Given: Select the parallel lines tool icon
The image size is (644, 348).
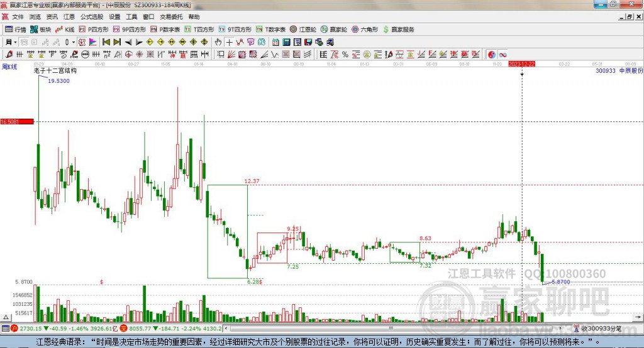Looking at the screenshot, I should coord(308,55).
